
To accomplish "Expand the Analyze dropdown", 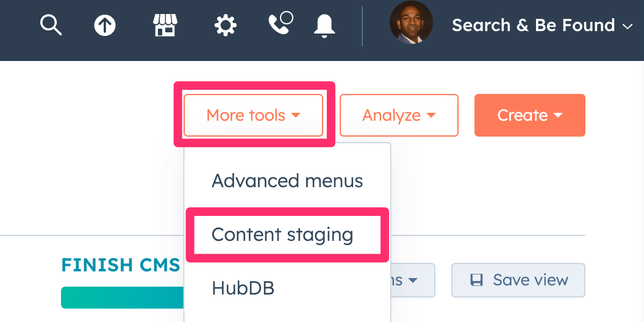I will (399, 115).
